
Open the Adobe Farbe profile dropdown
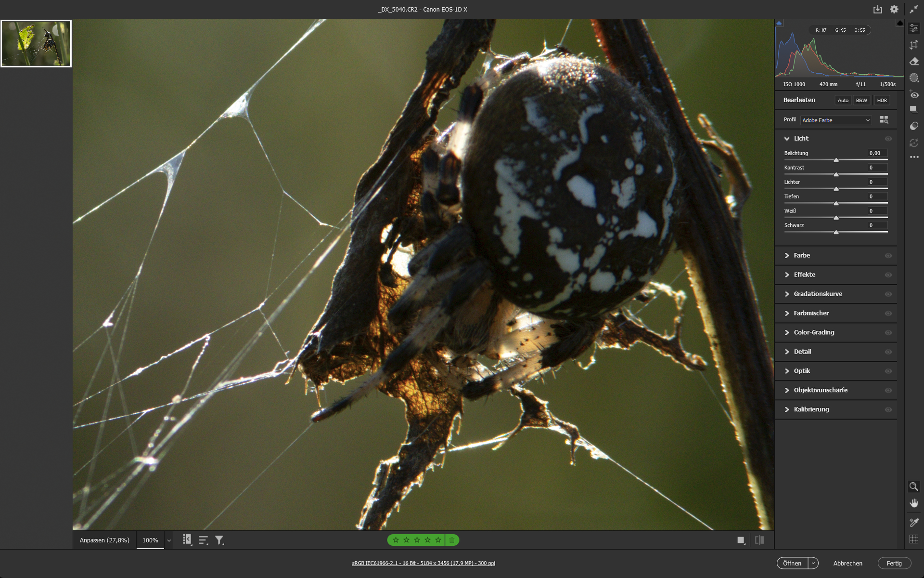[836, 120]
